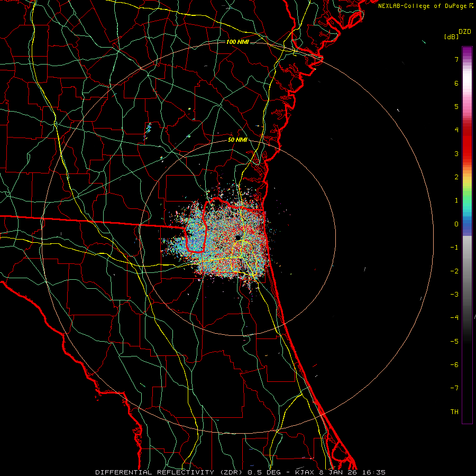Click the -7 tick label on color scale

(454, 388)
